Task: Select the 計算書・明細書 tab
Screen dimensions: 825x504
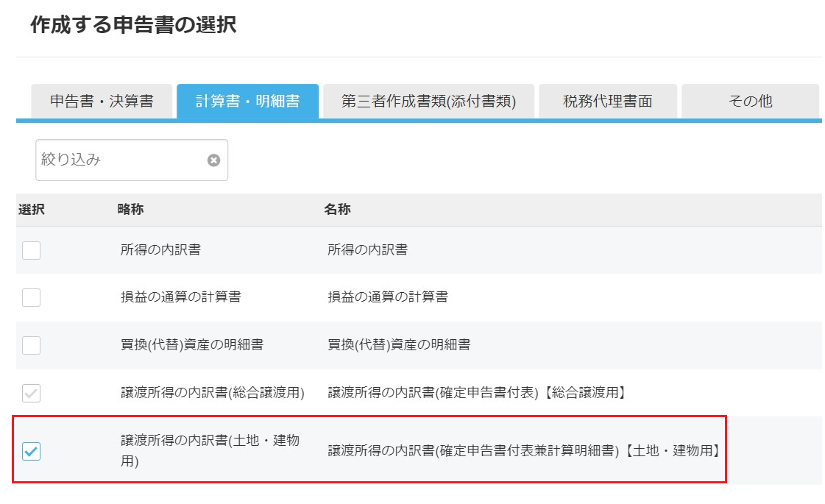Action: click(x=247, y=102)
